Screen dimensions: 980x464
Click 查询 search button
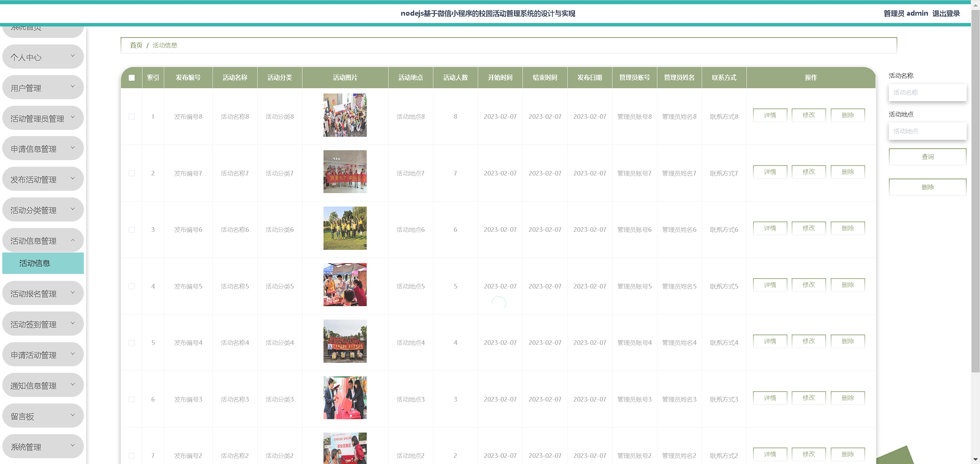(x=927, y=157)
